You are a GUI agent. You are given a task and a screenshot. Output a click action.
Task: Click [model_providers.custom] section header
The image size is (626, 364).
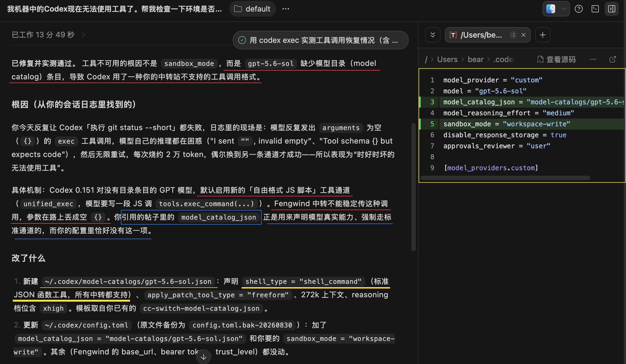[491, 168]
